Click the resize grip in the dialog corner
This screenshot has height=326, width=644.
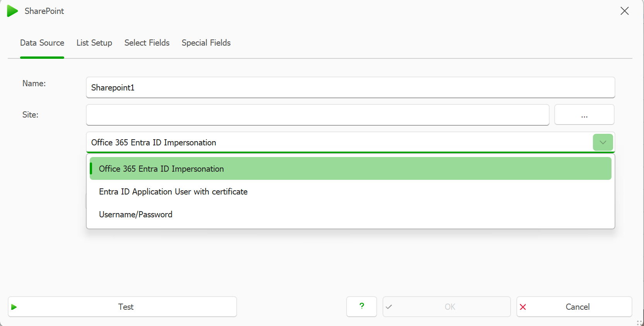[x=639, y=323]
